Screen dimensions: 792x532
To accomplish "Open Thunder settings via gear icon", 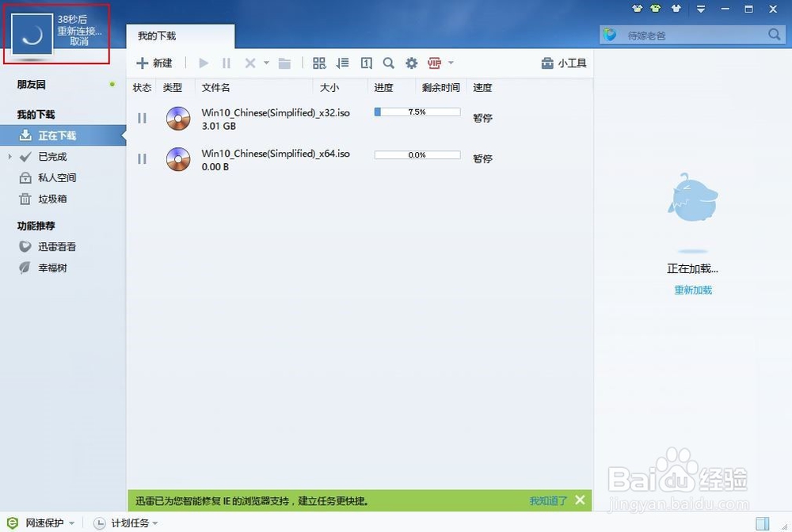I will pyautogui.click(x=411, y=63).
